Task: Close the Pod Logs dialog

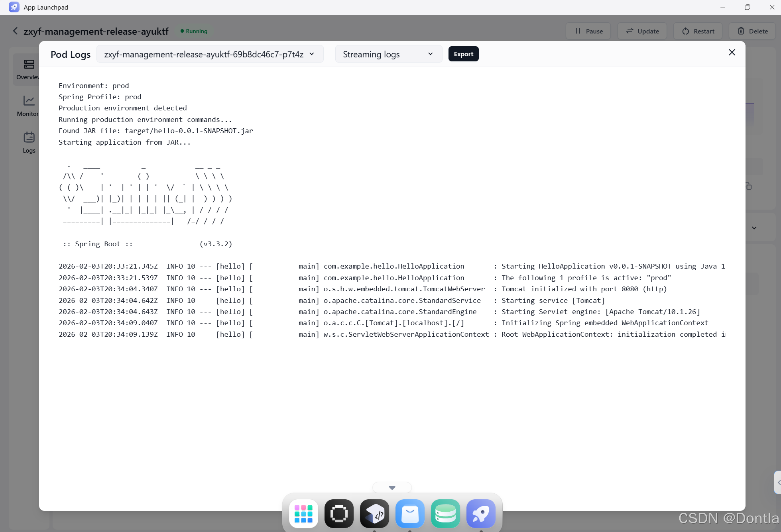Action: tap(732, 52)
